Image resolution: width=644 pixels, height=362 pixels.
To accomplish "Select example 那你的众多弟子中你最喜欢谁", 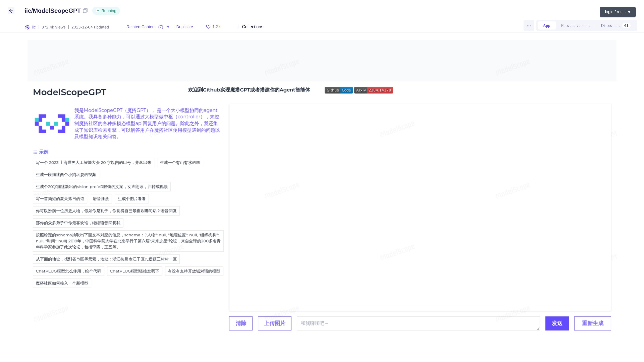I will pyautogui.click(x=78, y=223).
